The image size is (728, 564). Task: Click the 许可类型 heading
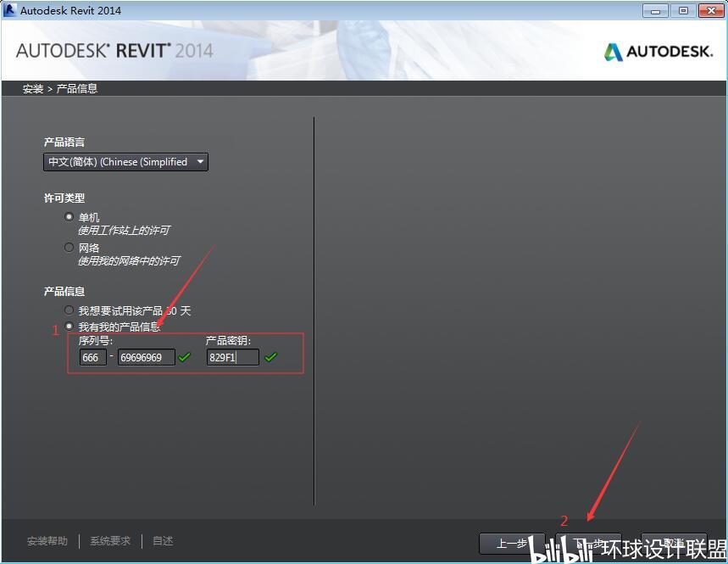pyautogui.click(x=64, y=198)
